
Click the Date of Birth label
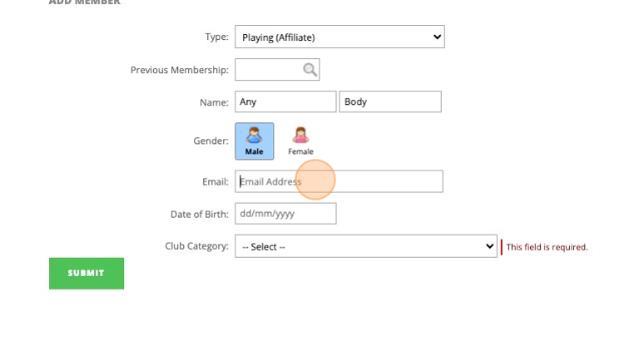[x=199, y=214]
